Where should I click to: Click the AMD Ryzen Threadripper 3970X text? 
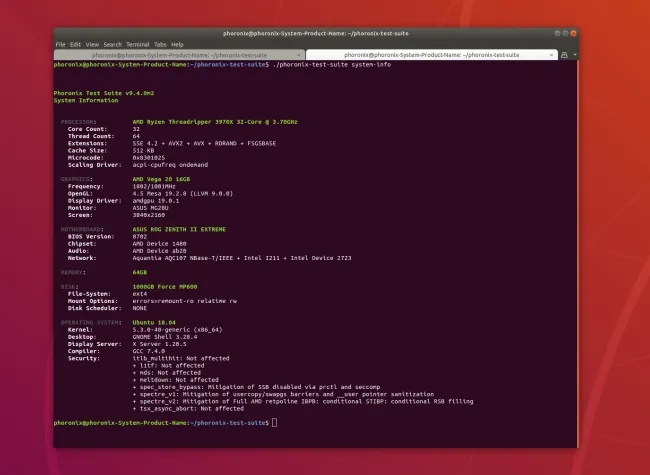tap(215, 122)
